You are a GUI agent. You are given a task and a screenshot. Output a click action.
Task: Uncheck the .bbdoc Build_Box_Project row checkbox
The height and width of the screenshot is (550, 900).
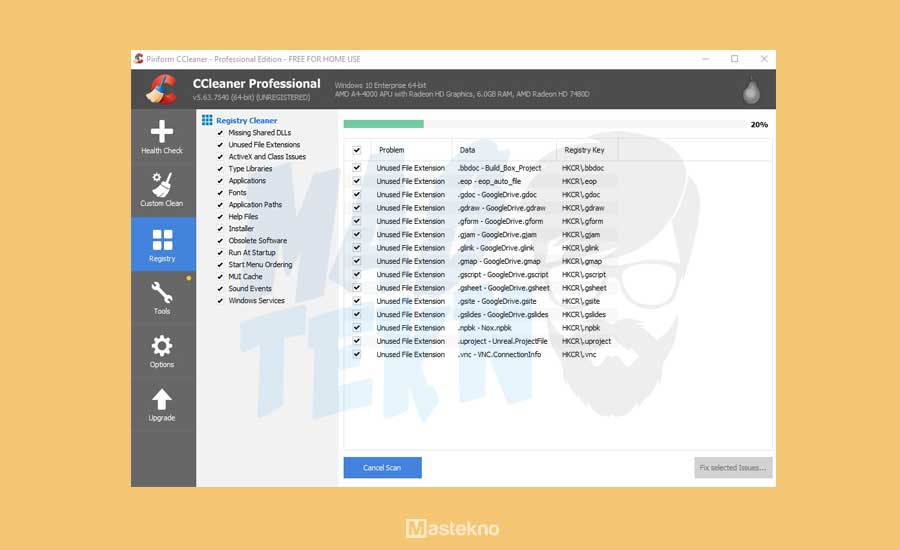[x=357, y=168]
